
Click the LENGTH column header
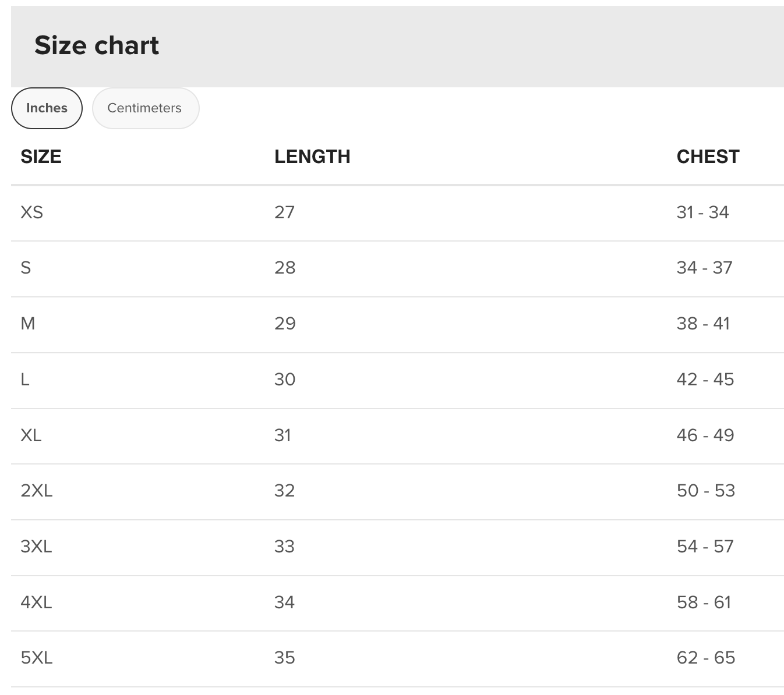(312, 157)
